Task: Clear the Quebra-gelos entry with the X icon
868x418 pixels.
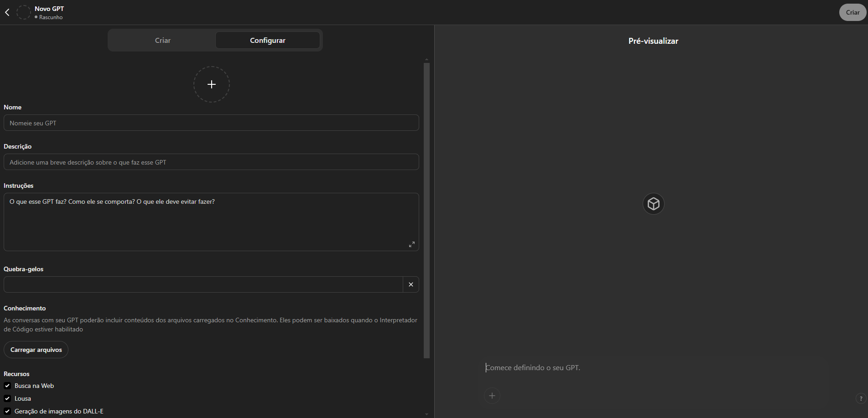Action: (411, 284)
